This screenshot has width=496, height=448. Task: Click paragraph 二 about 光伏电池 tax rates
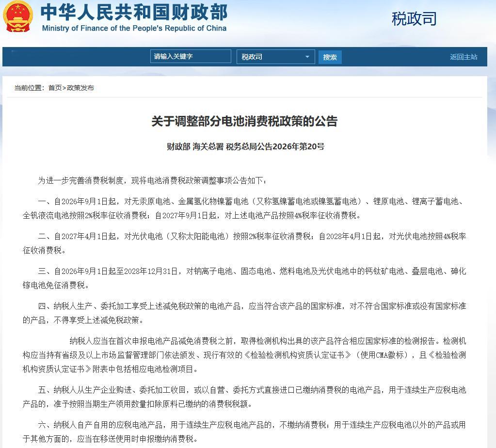(x=244, y=243)
